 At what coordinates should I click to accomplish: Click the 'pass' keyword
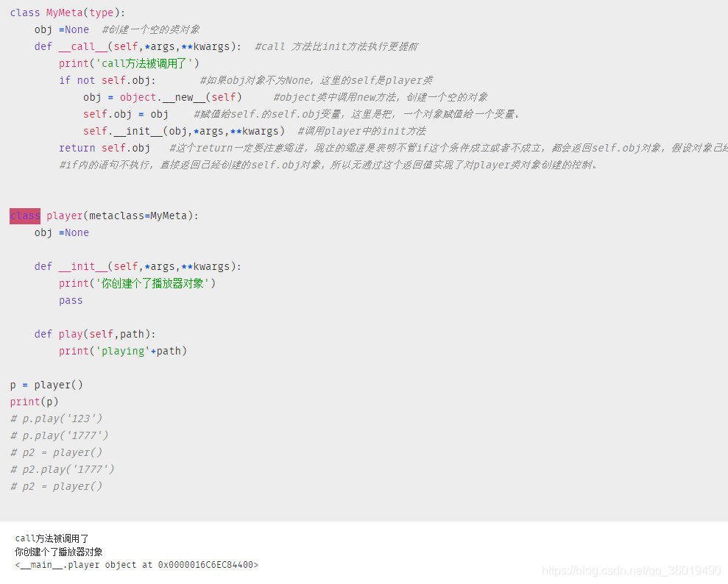point(71,301)
